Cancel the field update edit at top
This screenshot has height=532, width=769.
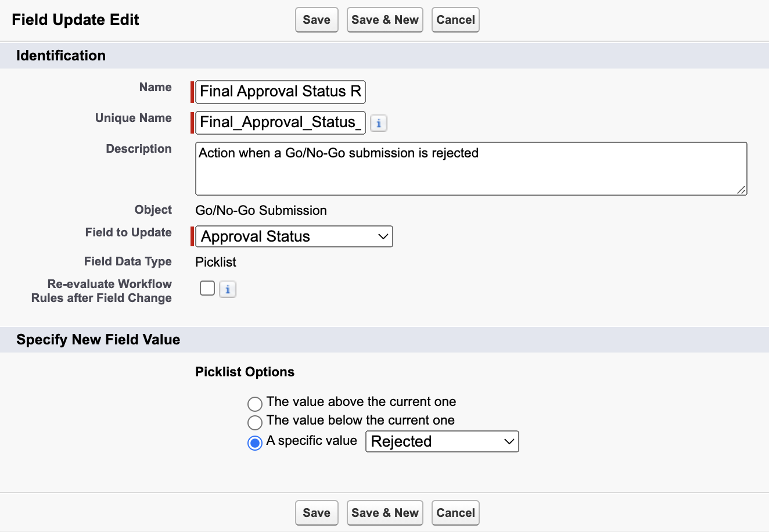click(455, 19)
